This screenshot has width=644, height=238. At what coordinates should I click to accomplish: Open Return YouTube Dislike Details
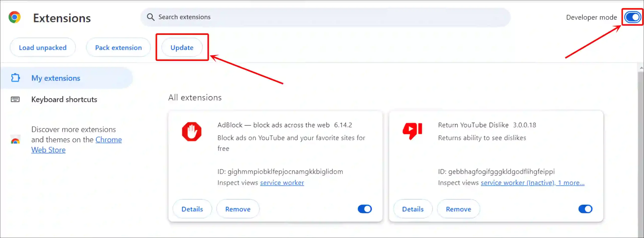point(413,209)
